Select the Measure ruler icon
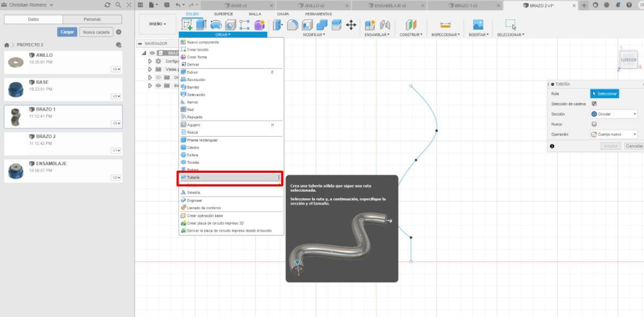 [445, 25]
